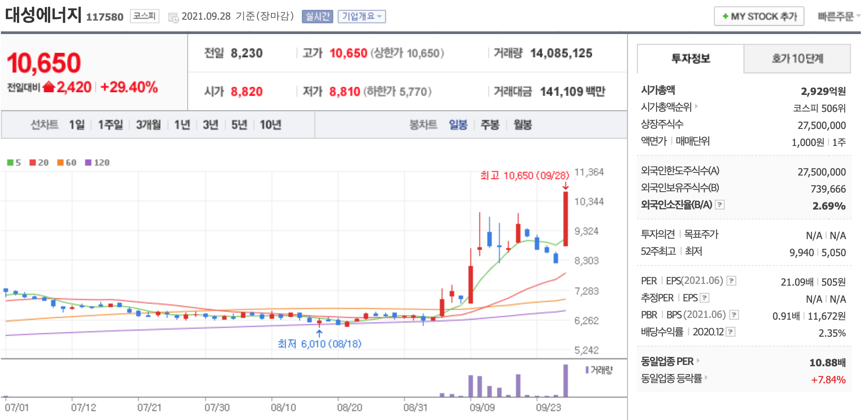Viewport: 868px width, 420px height.
Task: Expand 동일업종 등락률 arrow link
Action: (706, 377)
